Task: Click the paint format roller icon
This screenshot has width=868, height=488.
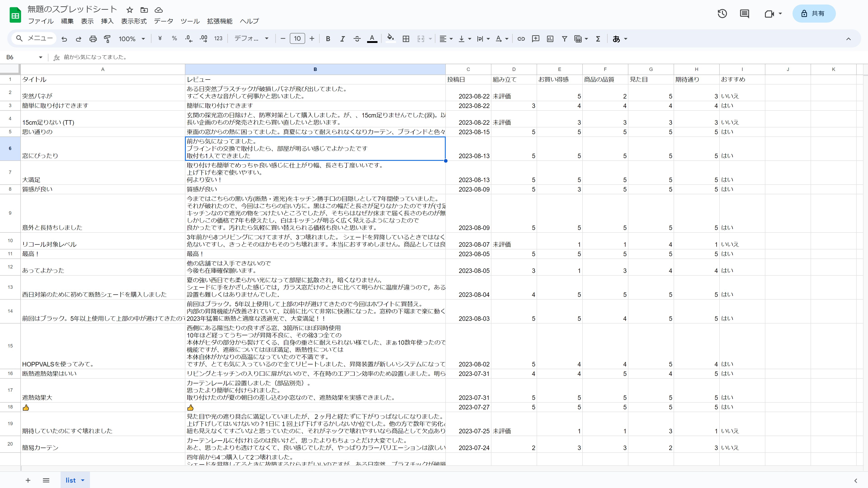Action: pos(107,39)
